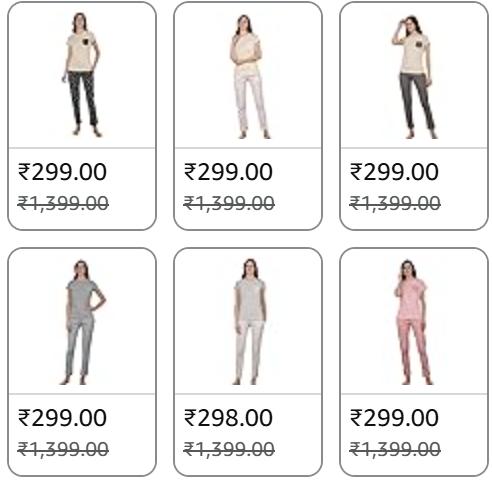
Task: Click struck-through ₹1,399.00 below the ₹298.00 price
Action: click(x=229, y=449)
